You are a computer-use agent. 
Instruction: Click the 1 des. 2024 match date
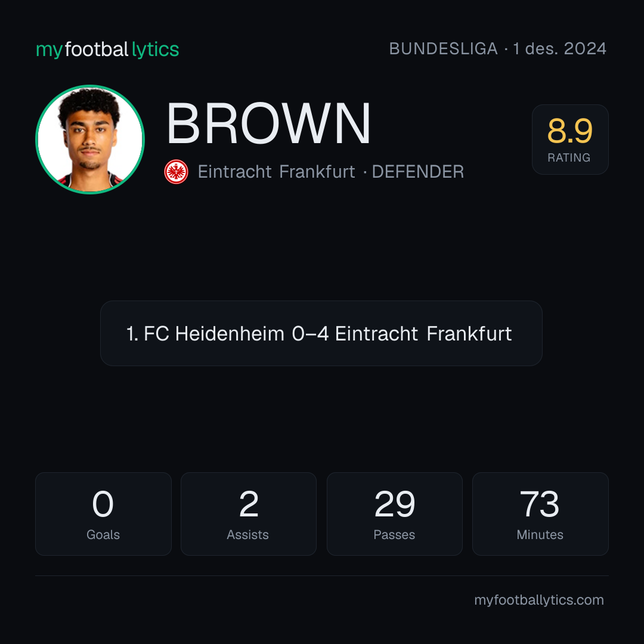coord(560,49)
